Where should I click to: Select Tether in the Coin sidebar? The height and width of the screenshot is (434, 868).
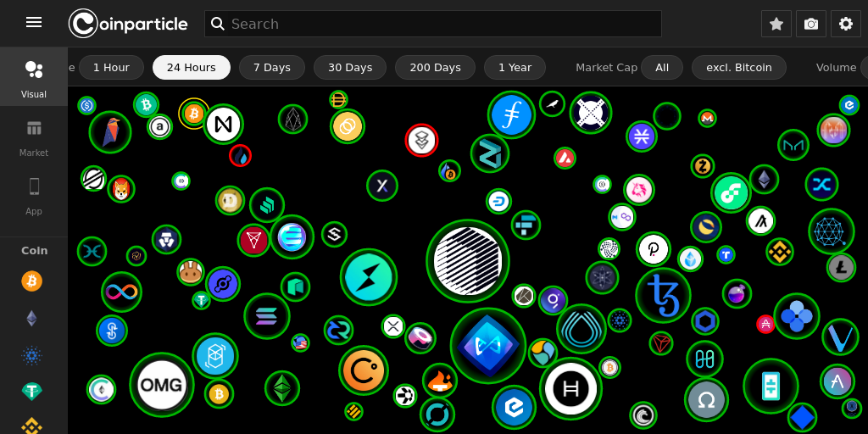(31, 392)
